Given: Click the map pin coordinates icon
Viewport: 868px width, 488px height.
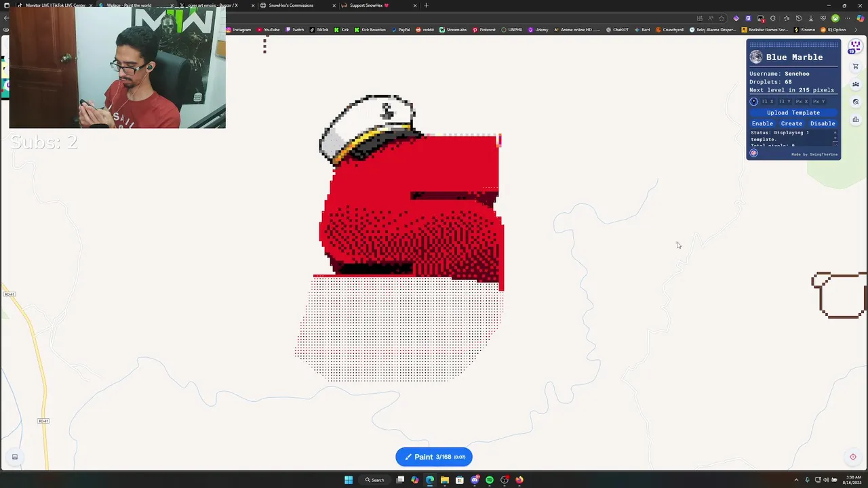Looking at the screenshot, I should [753, 102].
